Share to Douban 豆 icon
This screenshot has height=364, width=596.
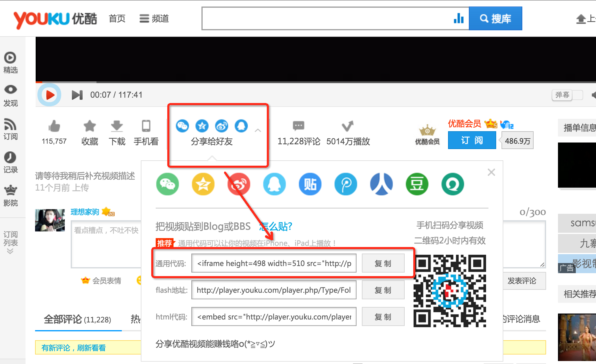(x=417, y=184)
